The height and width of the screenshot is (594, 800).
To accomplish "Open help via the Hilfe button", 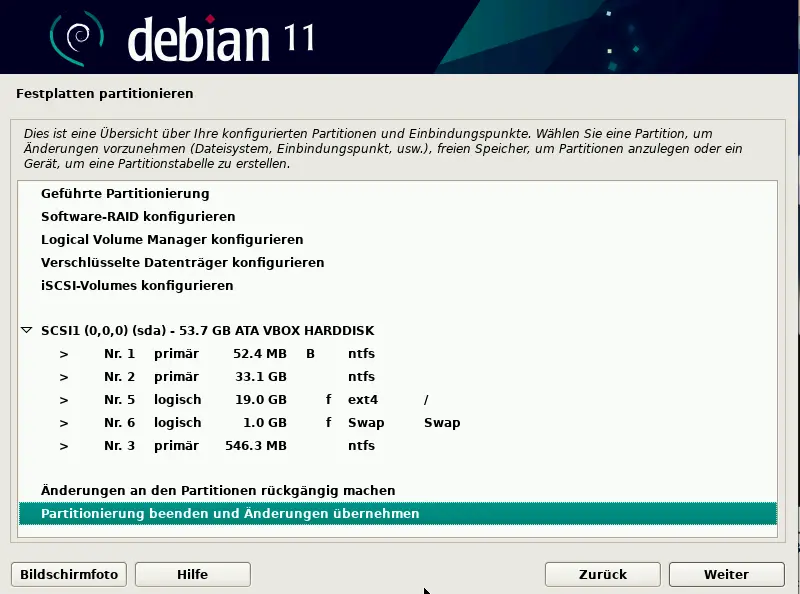I will click(x=192, y=575).
